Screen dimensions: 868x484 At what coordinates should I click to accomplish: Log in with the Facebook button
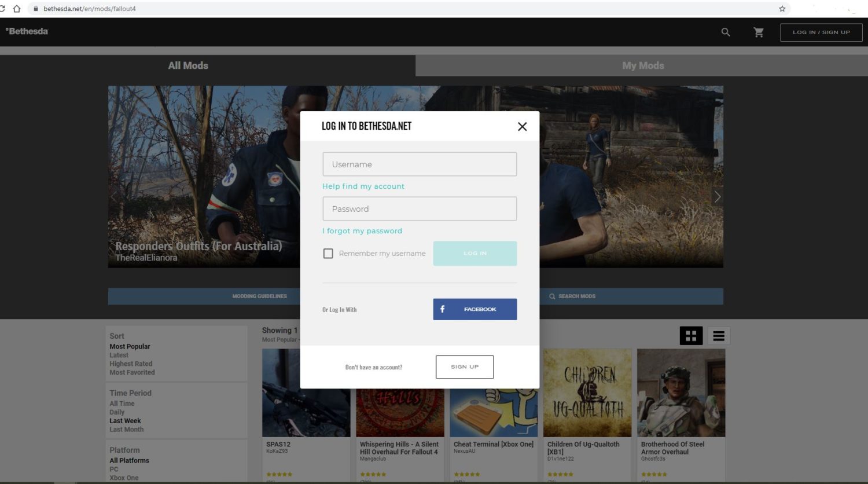[475, 309]
